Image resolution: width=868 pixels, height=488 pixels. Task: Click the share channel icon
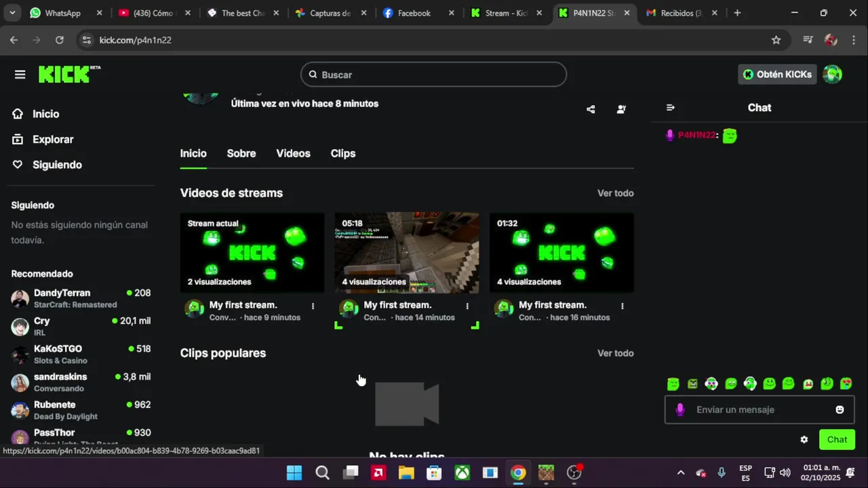point(591,109)
